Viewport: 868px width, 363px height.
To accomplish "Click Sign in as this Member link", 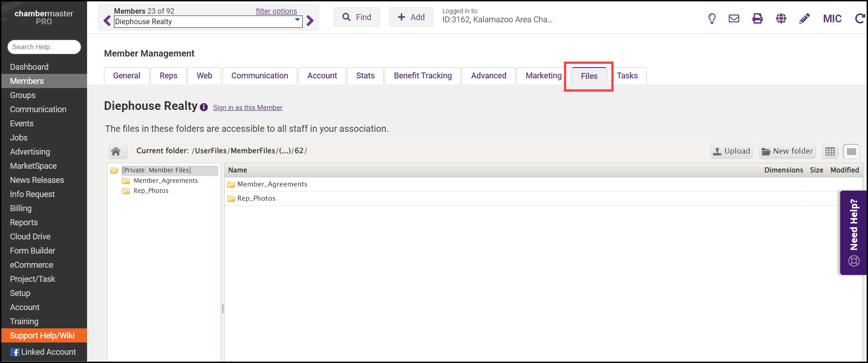I will (x=248, y=108).
